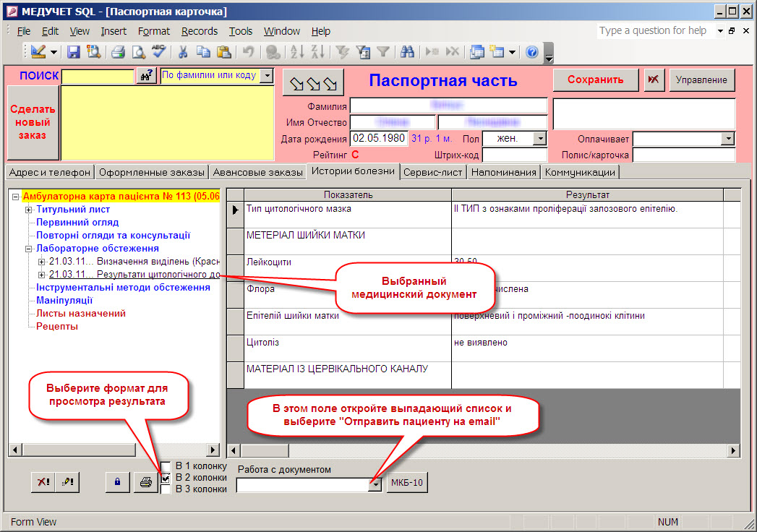This screenshot has height=532, width=757.
Task: Open the Оплачивает dropdown arrow
Action: [728, 139]
